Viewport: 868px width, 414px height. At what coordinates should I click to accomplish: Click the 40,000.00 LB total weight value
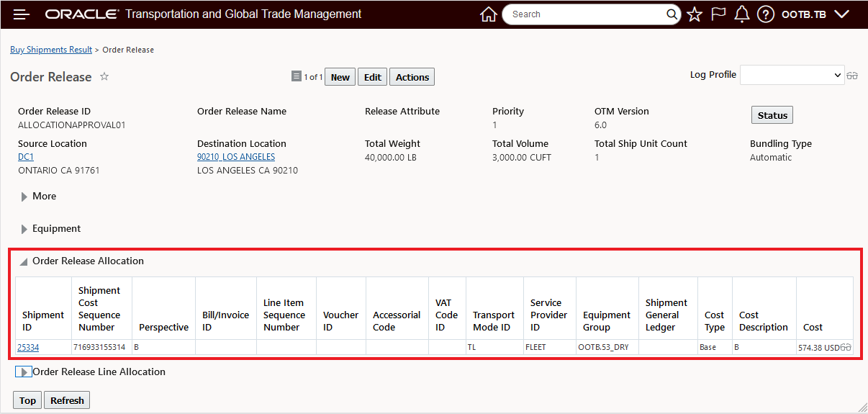point(391,157)
